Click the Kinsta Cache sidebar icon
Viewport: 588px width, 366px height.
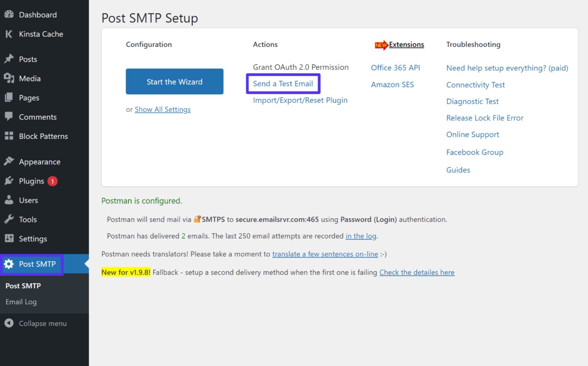point(9,34)
